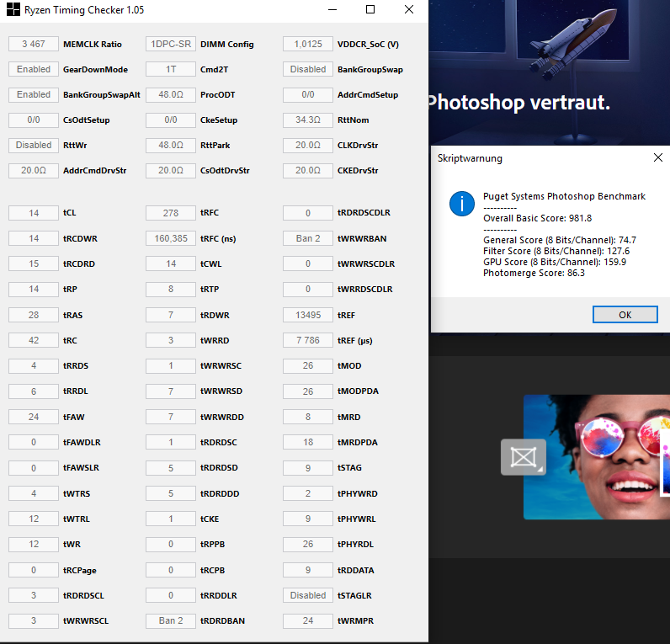Click the tWTRL value 12
The width and height of the screenshot is (670, 644).
tap(34, 519)
